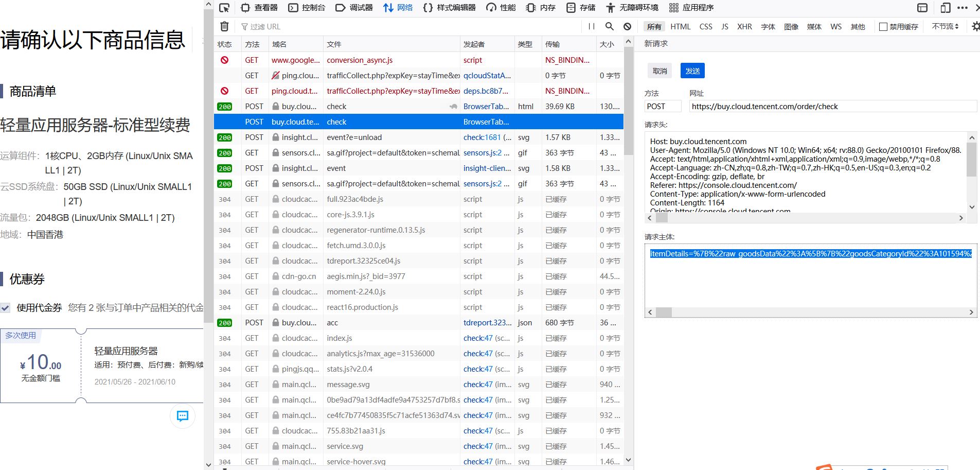Clear network log with trash icon
The height and width of the screenshot is (470, 980).
(x=224, y=26)
